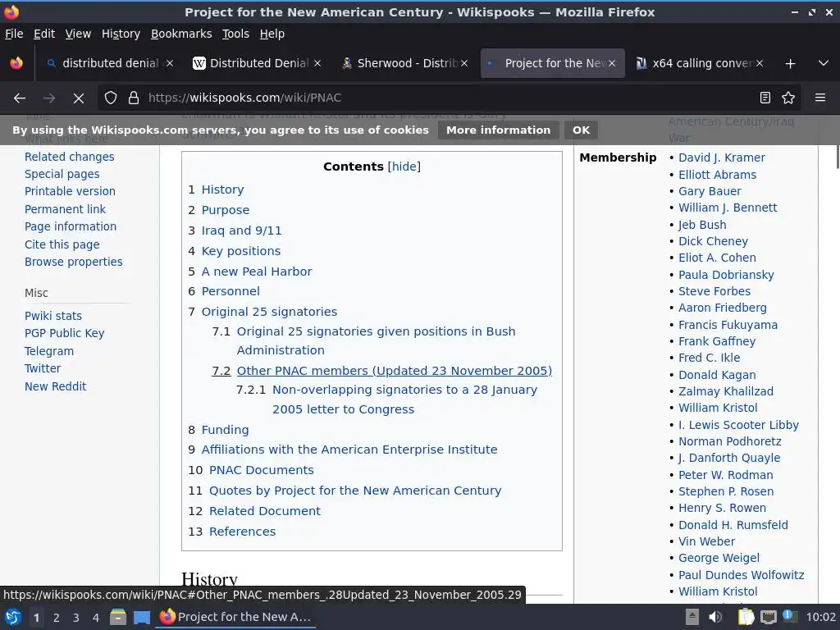Open the Edit menu
The height and width of the screenshot is (630, 840).
44,34
